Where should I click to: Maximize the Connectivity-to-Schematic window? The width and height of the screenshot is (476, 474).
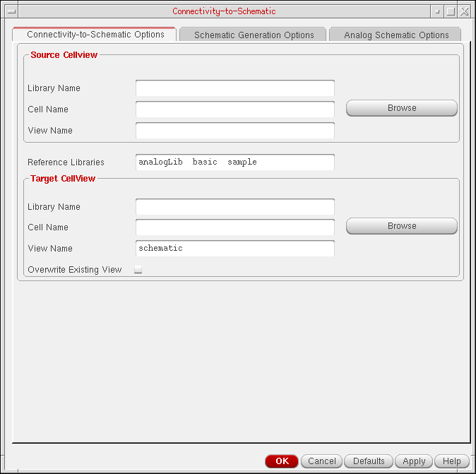(451, 11)
